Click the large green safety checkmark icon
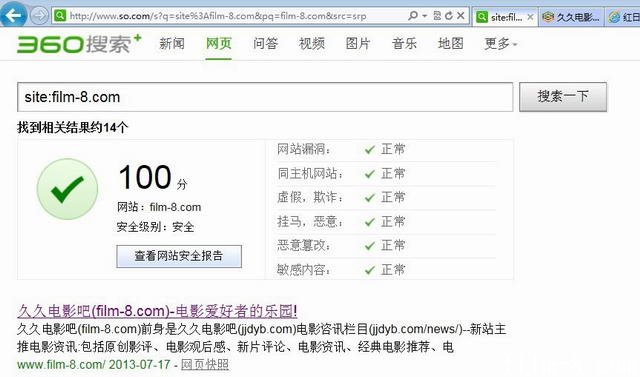640x377 pixels. pos(67,189)
